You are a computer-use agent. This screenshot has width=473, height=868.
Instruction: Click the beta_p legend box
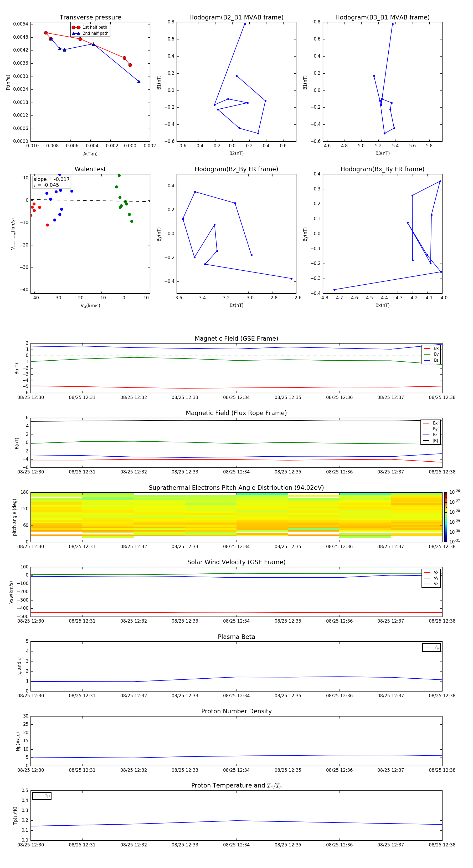(x=431, y=648)
